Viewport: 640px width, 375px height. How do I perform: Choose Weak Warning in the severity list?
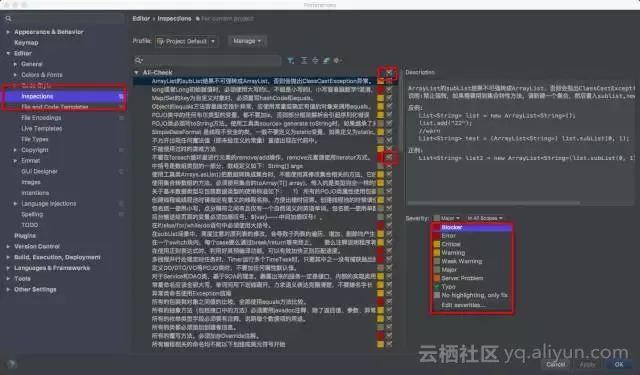(472, 261)
